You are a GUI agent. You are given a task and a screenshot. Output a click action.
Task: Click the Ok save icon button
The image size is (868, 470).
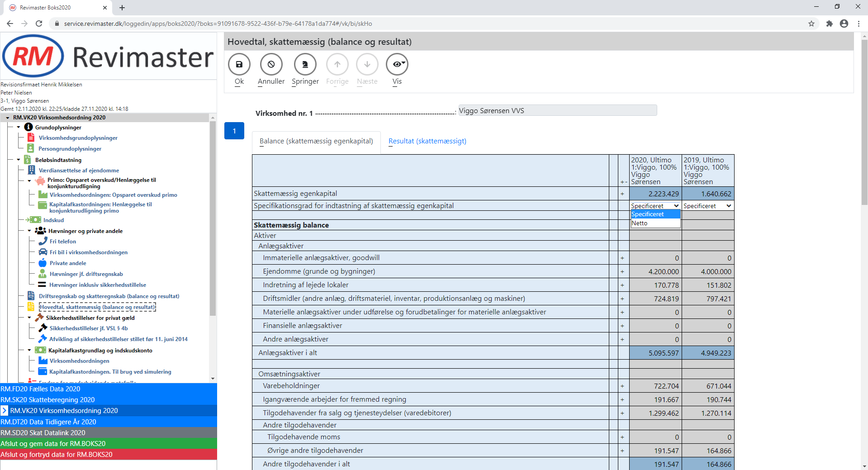[239, 65]
